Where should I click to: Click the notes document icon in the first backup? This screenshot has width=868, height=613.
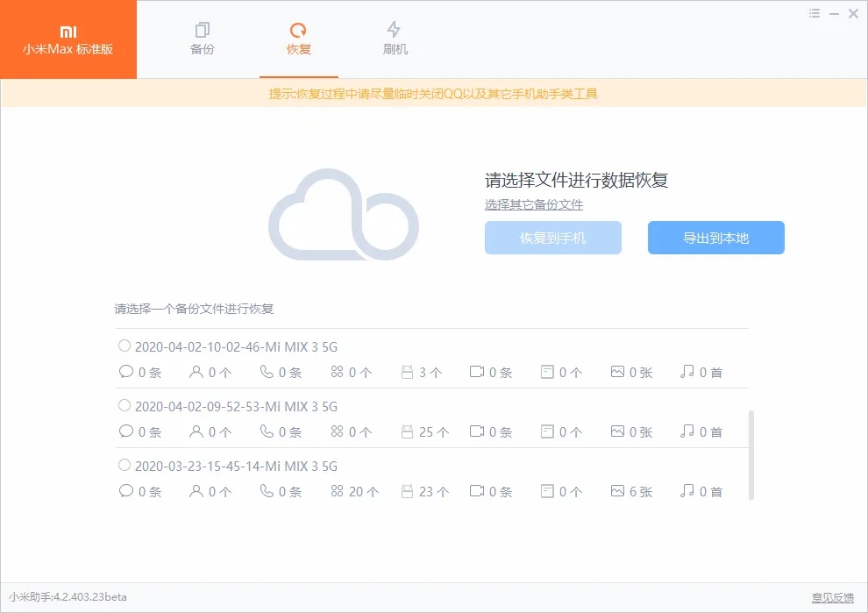pos(545,372)
